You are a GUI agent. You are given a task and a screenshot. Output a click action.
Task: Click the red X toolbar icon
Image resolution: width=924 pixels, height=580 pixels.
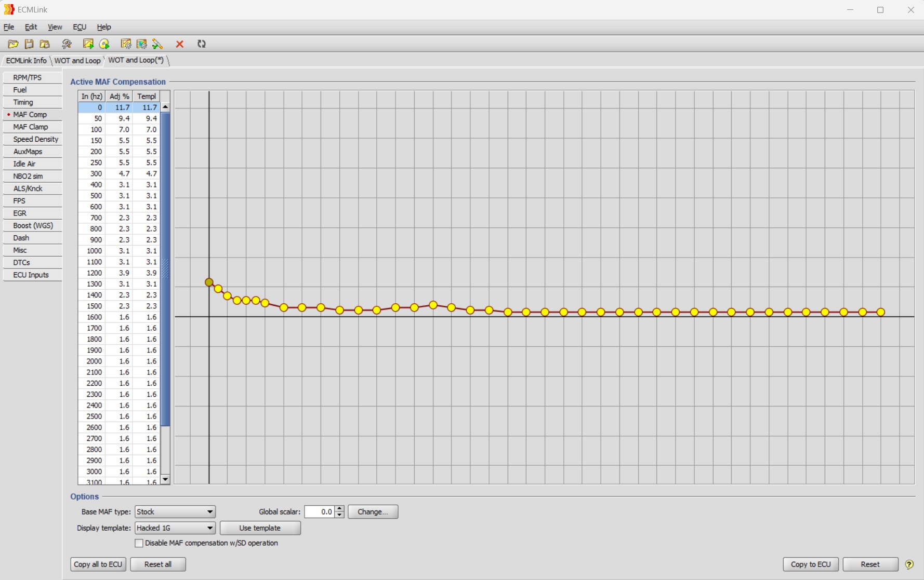point(180,44)
